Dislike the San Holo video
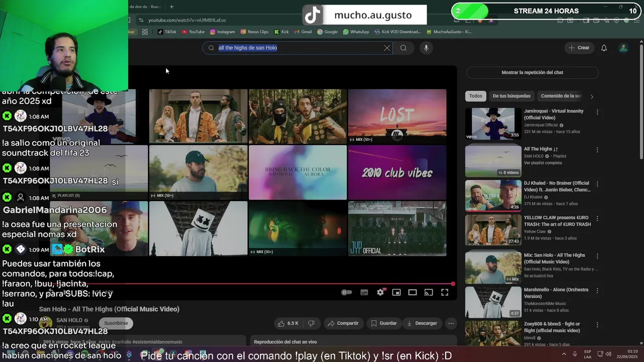This screenshot has width=644, height=362. [x=311, y=323]
